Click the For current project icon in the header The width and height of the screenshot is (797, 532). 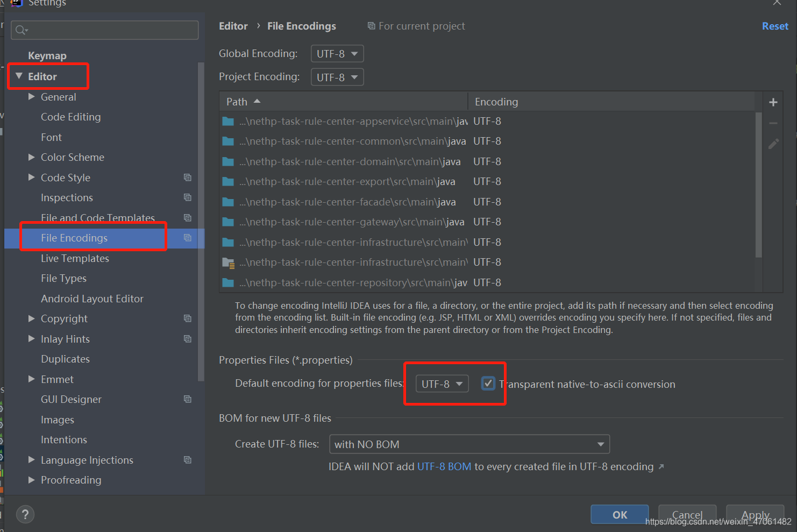(x=371, y=26)
